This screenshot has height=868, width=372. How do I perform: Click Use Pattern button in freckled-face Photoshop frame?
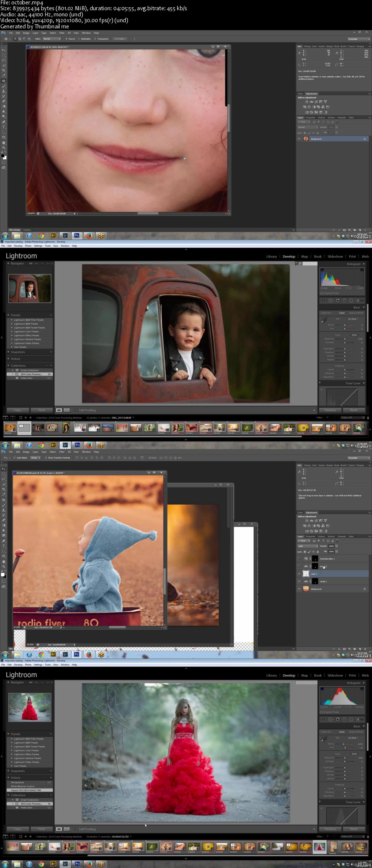coord(120,39)
